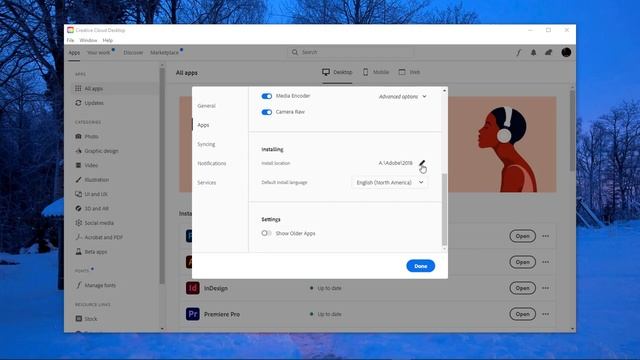Click the Search field
Screen dimensions: 640x360
[351, 52]
